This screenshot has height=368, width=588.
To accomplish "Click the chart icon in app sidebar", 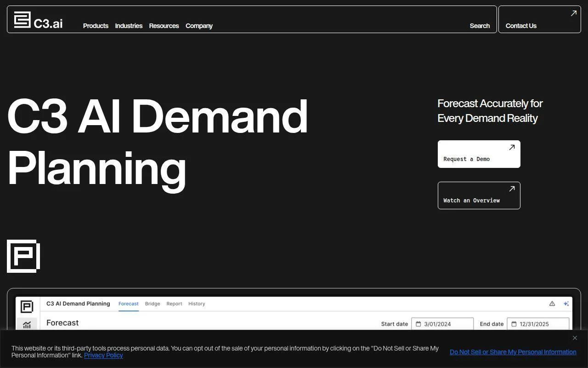I will [27, 325].
